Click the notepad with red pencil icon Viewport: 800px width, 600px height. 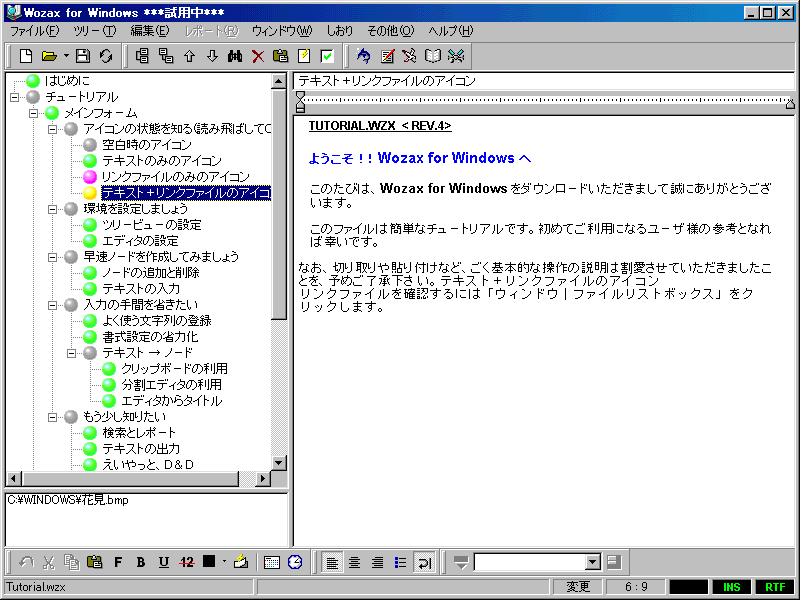pyautogui.click(x=387, y=56)
